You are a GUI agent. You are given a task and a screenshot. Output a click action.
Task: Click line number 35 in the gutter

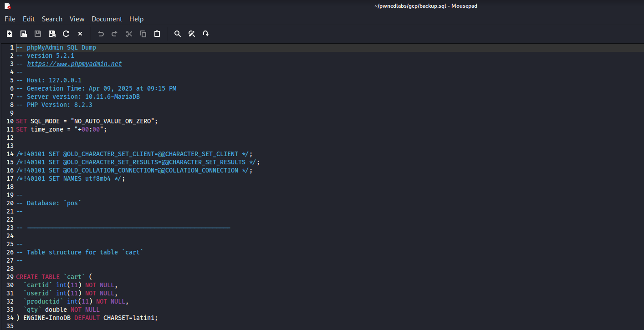[10, 326]
